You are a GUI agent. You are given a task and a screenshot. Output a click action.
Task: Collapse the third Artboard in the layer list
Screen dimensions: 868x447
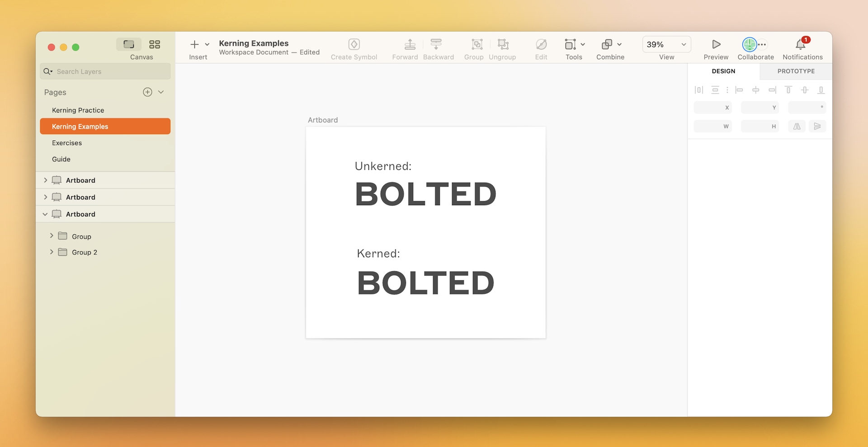[x=45, y=214]
